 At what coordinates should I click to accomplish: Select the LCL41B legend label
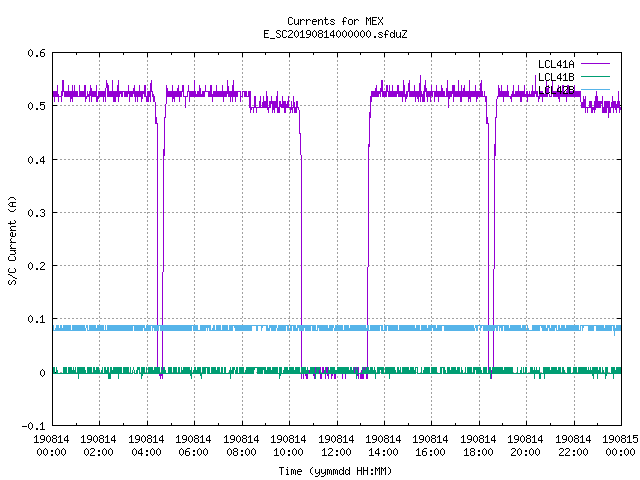[556, 77]
